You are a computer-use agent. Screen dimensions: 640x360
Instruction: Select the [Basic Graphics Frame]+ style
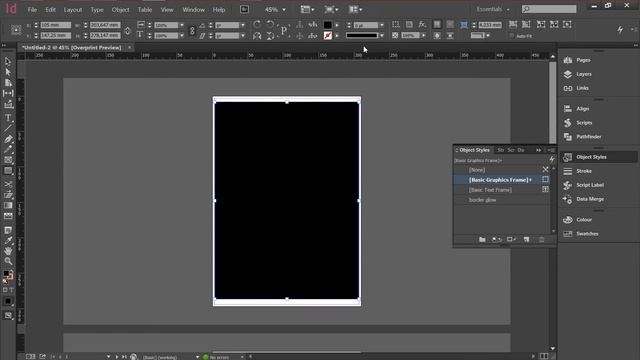[502, 180]
